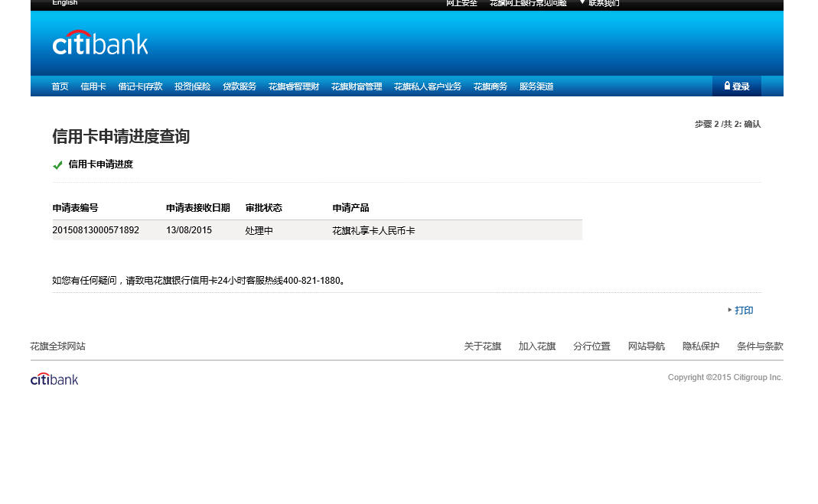Image resolution: width=818 pixels, height=504 pixels.
Task: Open the 条件与条款 footer link
Action: pyautogui.click(x=760, y=346)
